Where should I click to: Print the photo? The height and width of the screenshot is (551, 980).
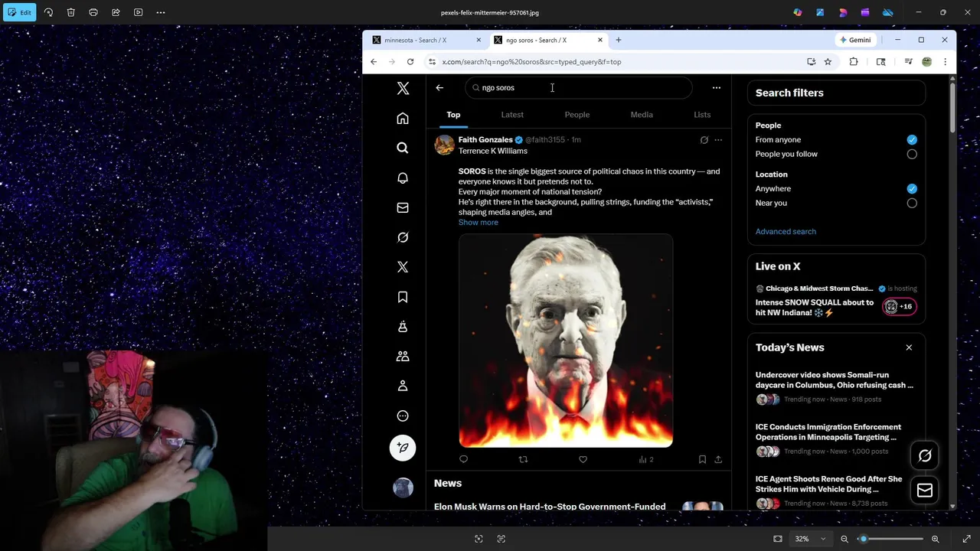coord(93,12)
